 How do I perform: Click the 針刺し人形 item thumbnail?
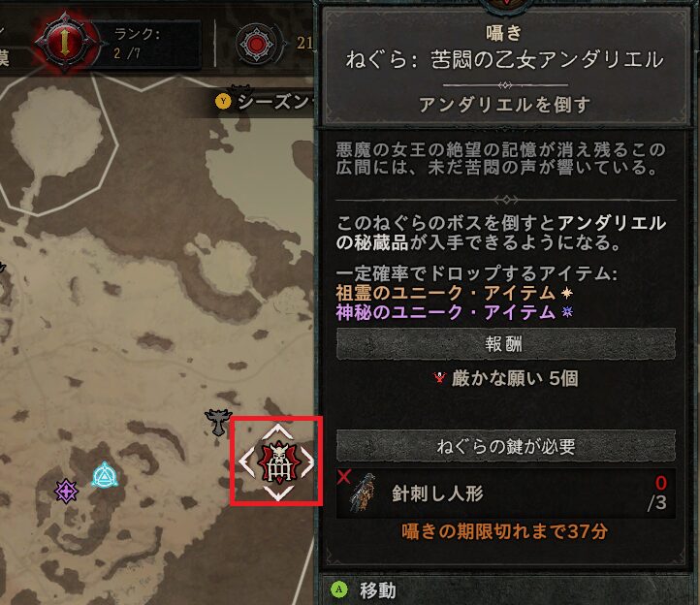pos(362,493)
